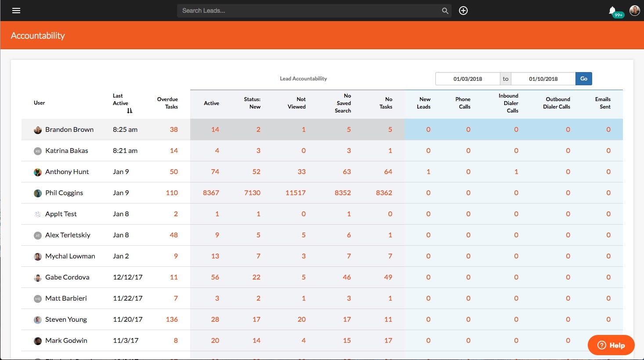644x360 pixels.
Task: Click Anthony Hunt's Status New value 52
Action: click(x=257, y=172)
